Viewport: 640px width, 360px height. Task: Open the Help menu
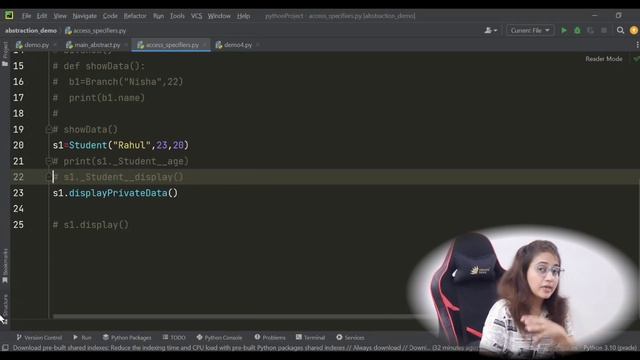(243, 16)
